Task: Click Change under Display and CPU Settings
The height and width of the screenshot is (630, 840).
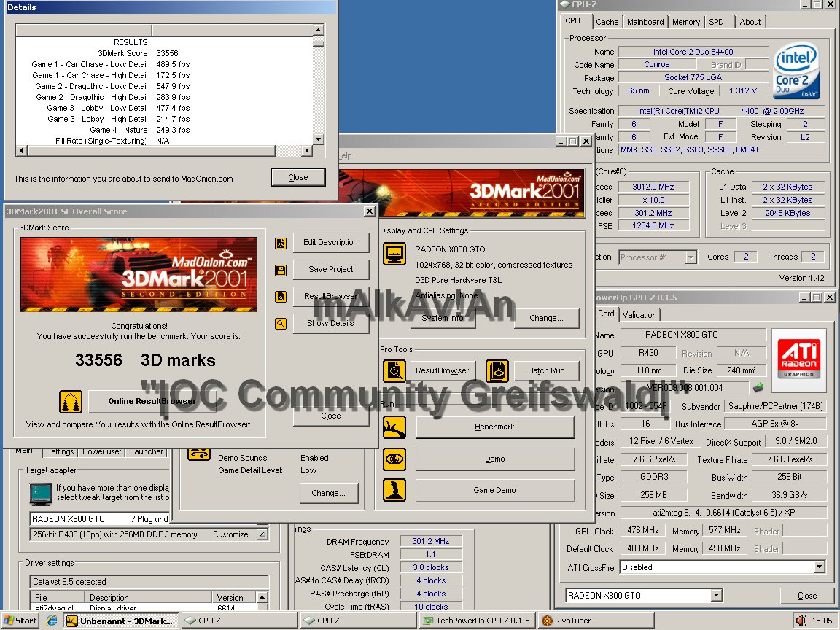Action: coord(546,318)
